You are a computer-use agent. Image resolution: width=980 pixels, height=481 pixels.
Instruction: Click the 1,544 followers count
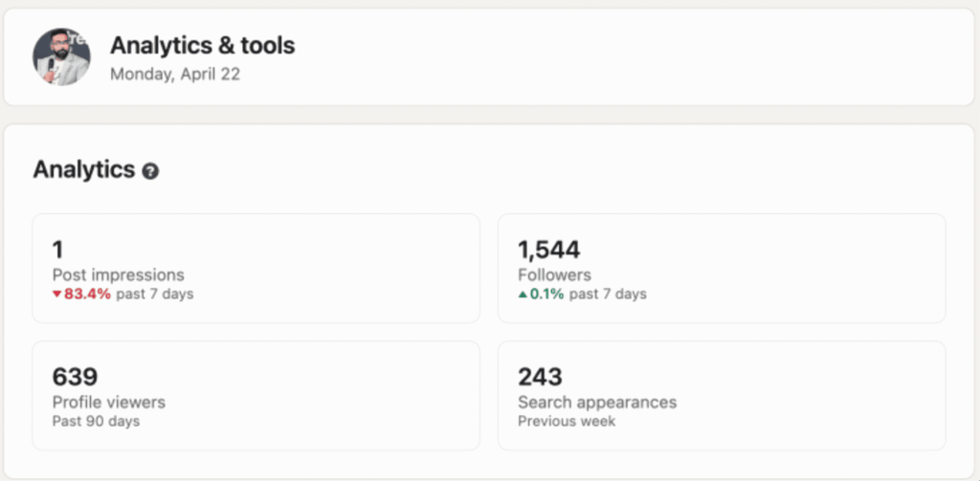tap(548, 251)
